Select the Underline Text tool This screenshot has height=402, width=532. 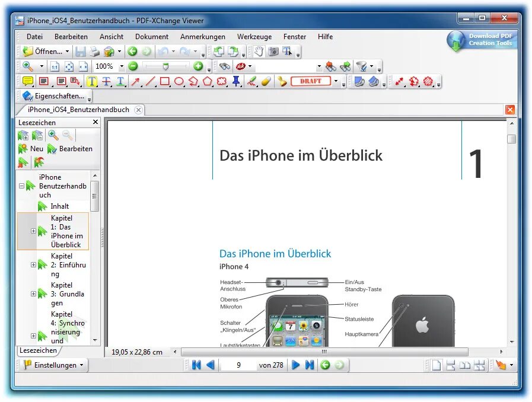point(120,81)
